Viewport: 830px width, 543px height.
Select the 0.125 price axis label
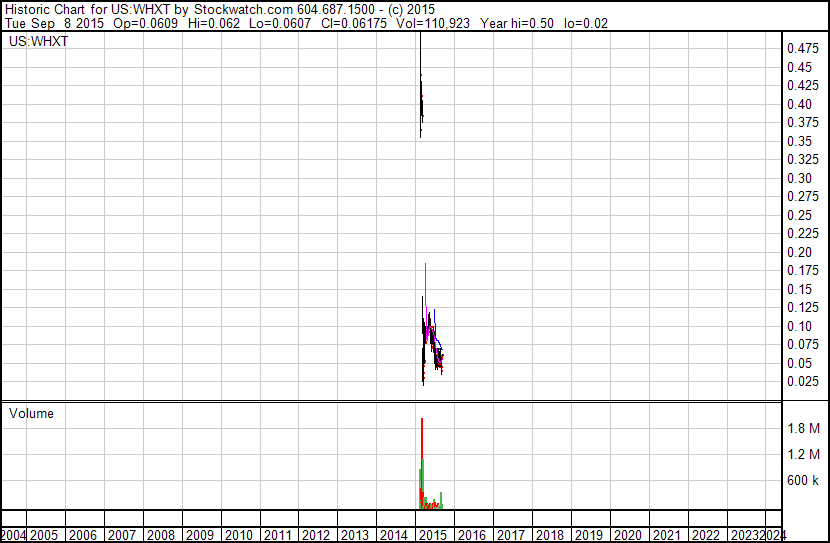[802, 307]
